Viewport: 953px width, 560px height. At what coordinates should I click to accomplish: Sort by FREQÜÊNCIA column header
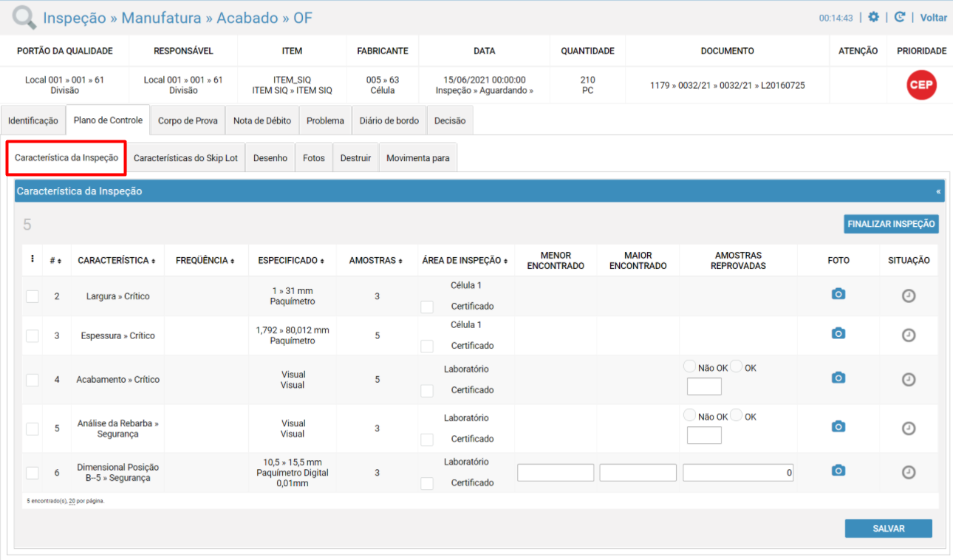click(206, 261)
